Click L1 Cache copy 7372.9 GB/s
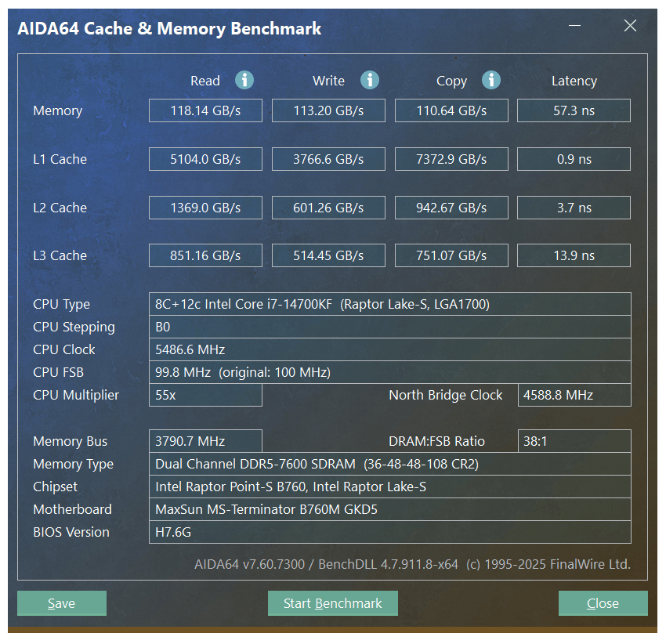This screenshot has width=666, height=644. tap(451, 159)
